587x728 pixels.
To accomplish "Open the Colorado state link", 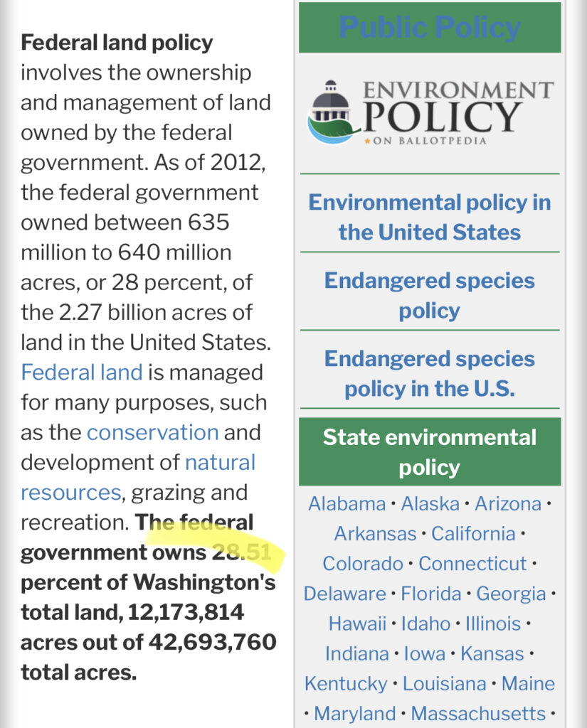I will click(363, 564).
